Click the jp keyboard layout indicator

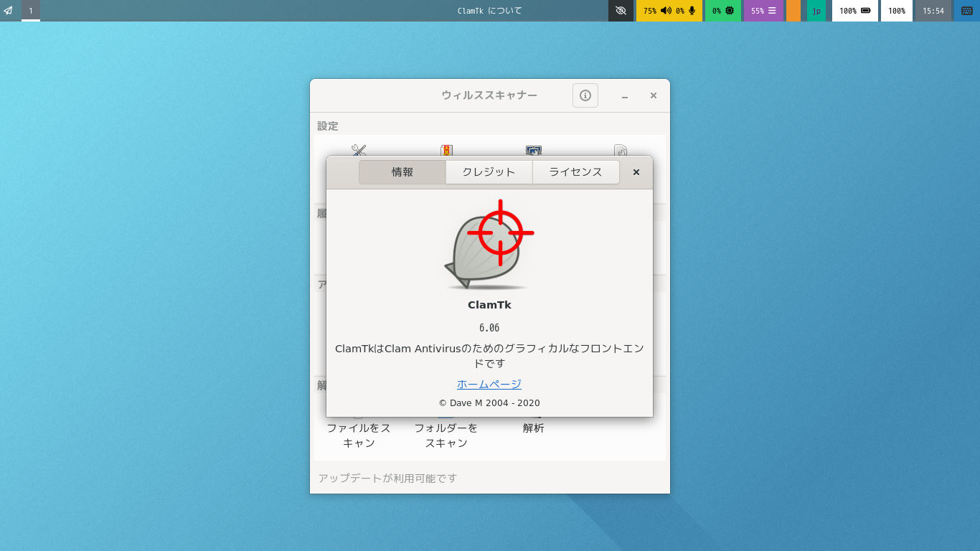click(x=816, y=11)
